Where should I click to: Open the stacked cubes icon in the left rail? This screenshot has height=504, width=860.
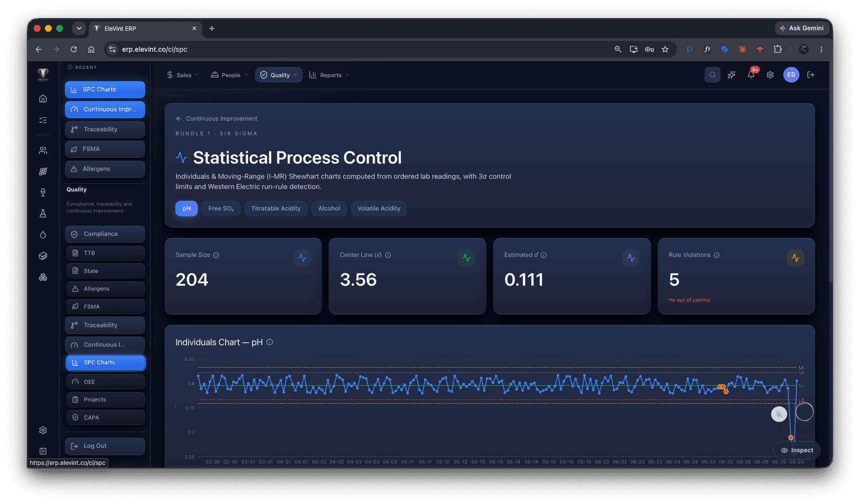coord(43,277)
